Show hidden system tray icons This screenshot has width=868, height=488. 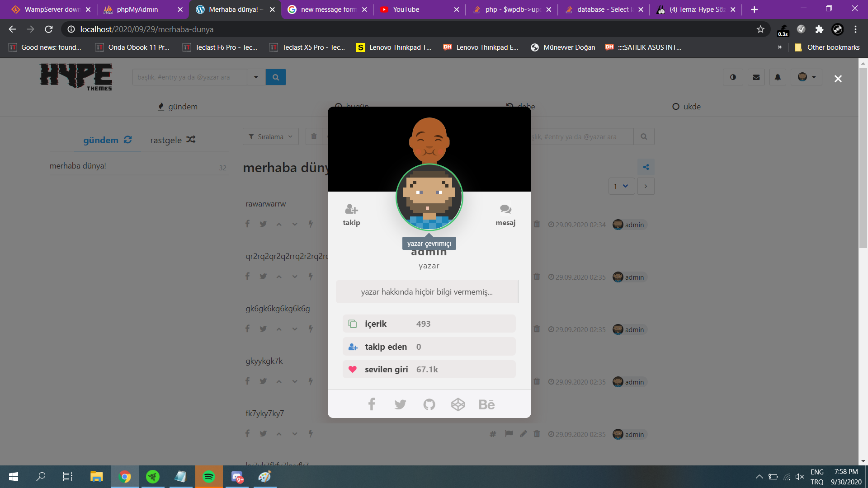pos(759,477)
